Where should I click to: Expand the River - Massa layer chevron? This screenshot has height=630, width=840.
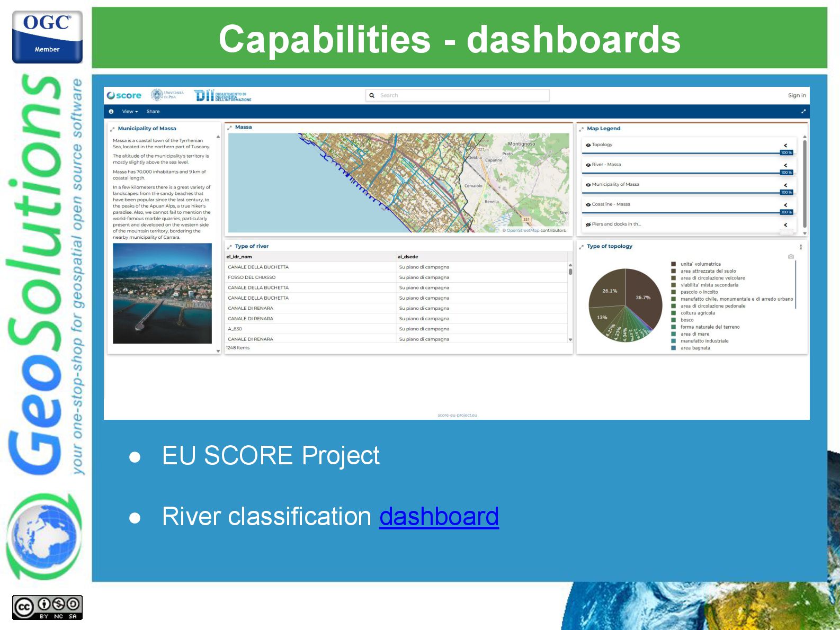coord(785,165)
